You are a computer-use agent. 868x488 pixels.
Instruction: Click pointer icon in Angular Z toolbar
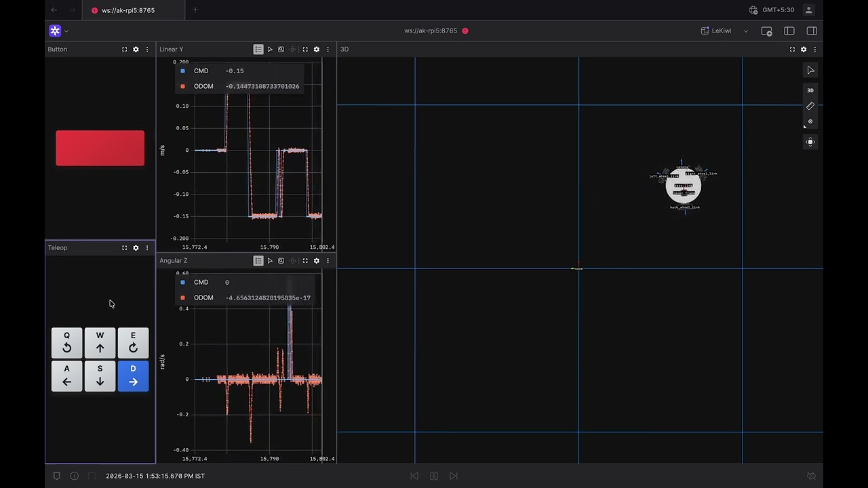(270, 261)
